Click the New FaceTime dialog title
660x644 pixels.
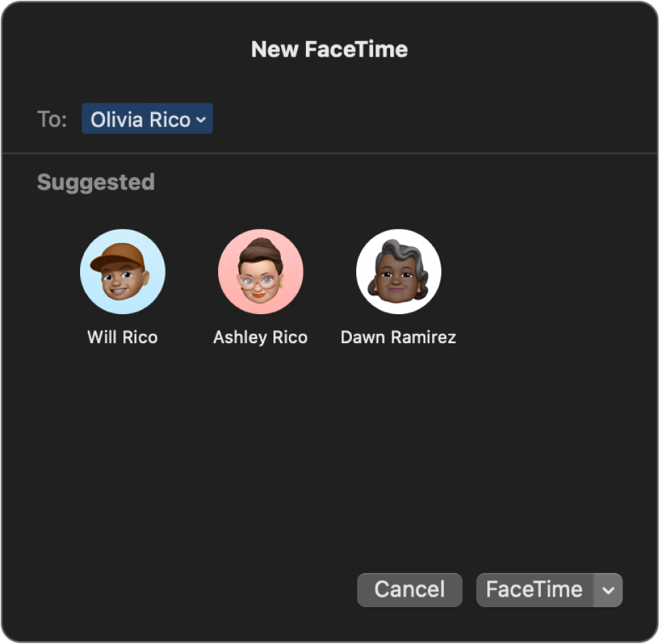329,50
